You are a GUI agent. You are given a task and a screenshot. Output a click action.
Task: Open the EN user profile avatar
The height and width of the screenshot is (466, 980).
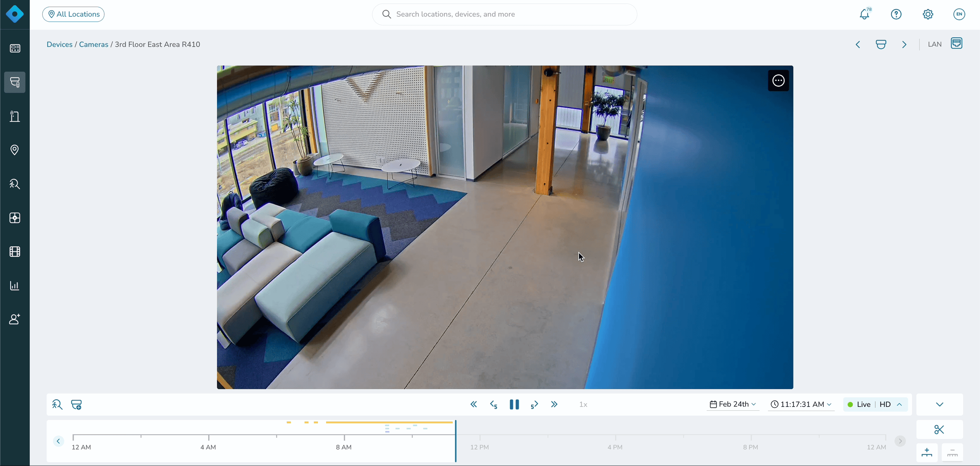coord(959,14)
